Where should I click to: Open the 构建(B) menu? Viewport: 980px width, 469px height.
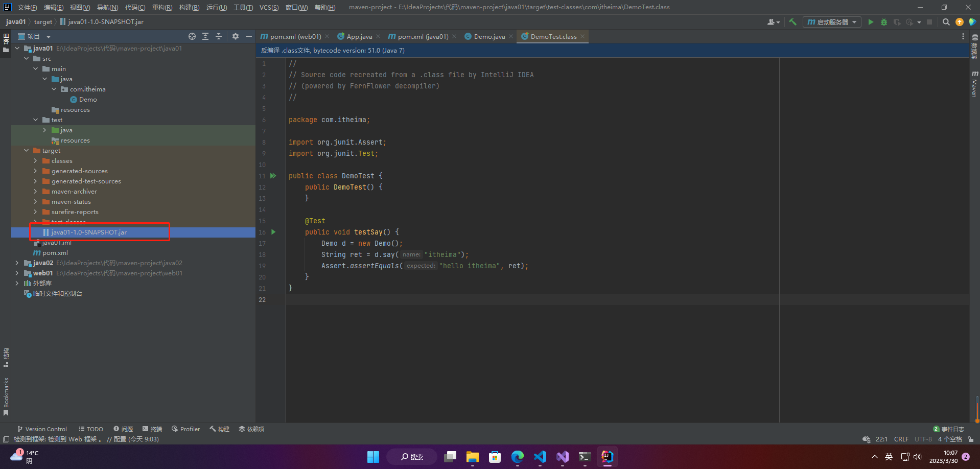[189, 7]
